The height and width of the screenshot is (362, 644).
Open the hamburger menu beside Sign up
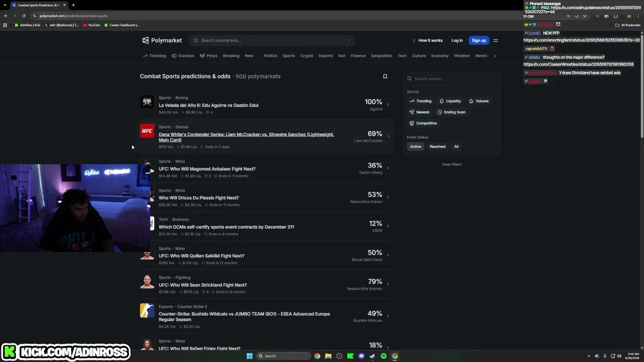click(x=496, y=40)
